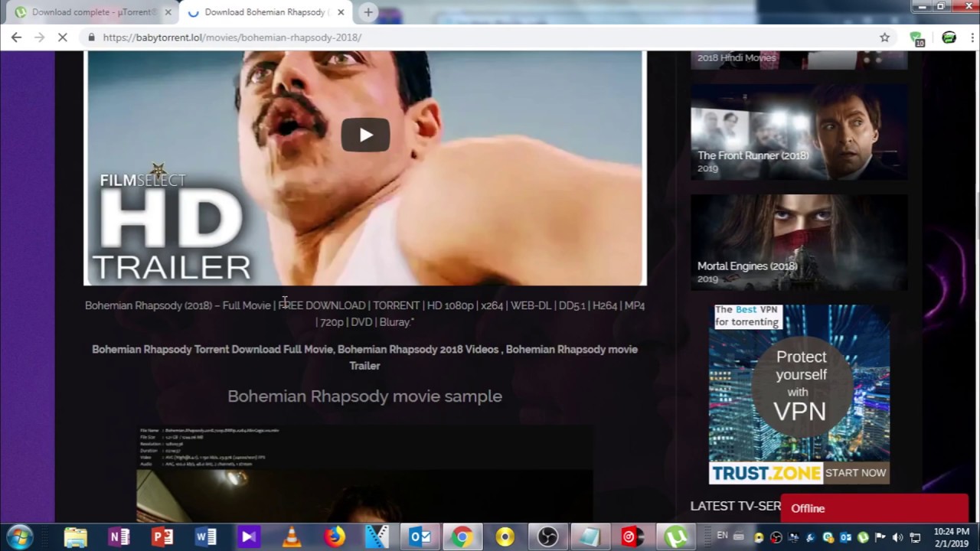Go back to the previous page
This screenshot has width=980, height=551.
click(16, 37)
